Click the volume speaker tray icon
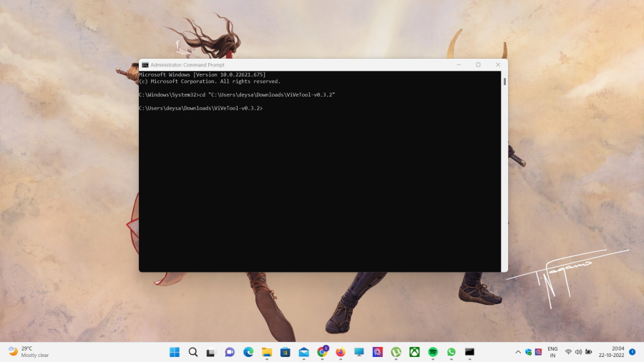 click(578, 352)
